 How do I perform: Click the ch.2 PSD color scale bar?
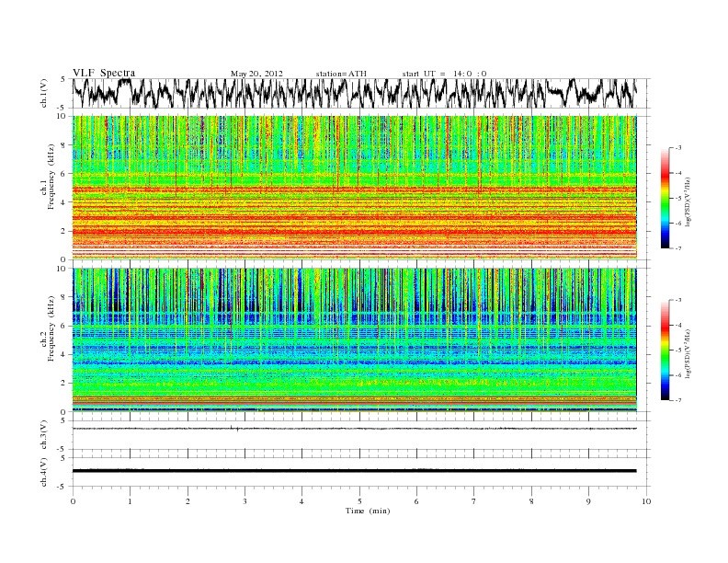[665, 350]
